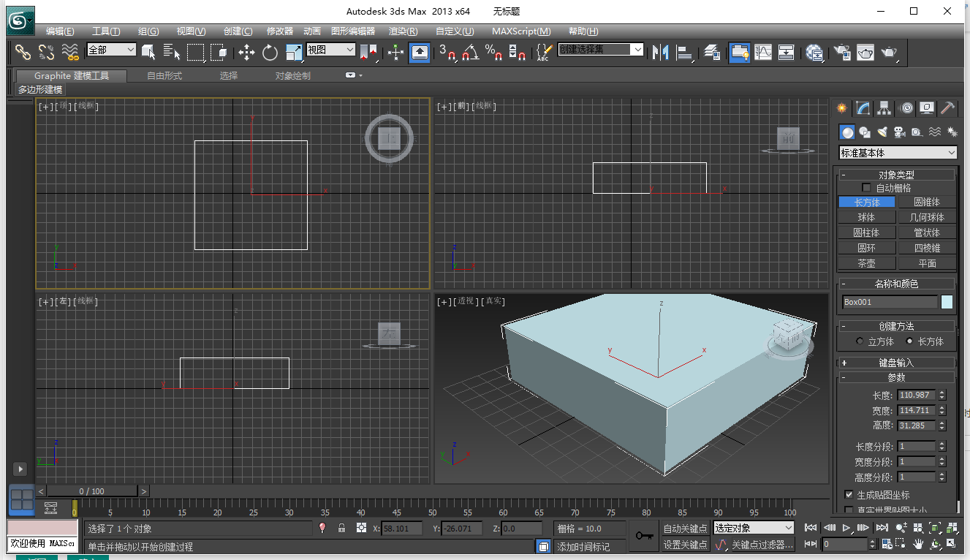
Task: Toggle the Percent Snap icon
Action: [x=494, y=52]
